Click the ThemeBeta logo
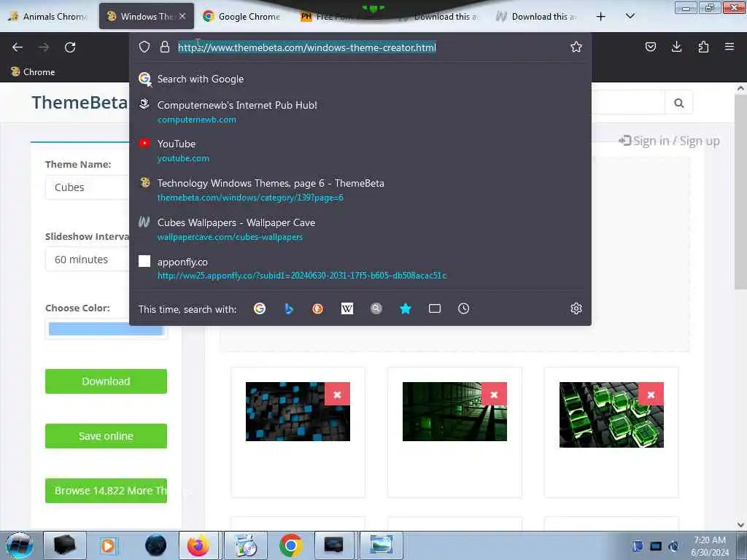Image resolution: width=747 pixels, height=560 pixels. pyautogui.click(x=80, y=102)
